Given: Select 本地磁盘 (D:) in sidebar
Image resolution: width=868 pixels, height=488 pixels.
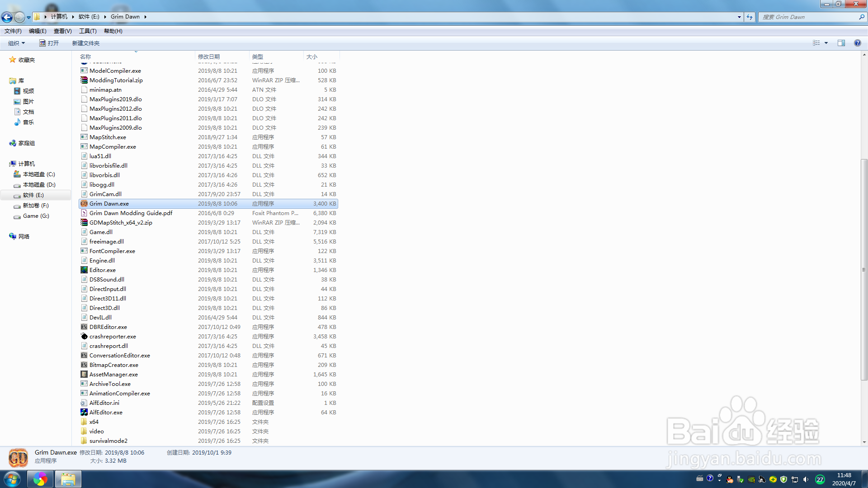Looking at the screenshot, I should coord(39,185).
